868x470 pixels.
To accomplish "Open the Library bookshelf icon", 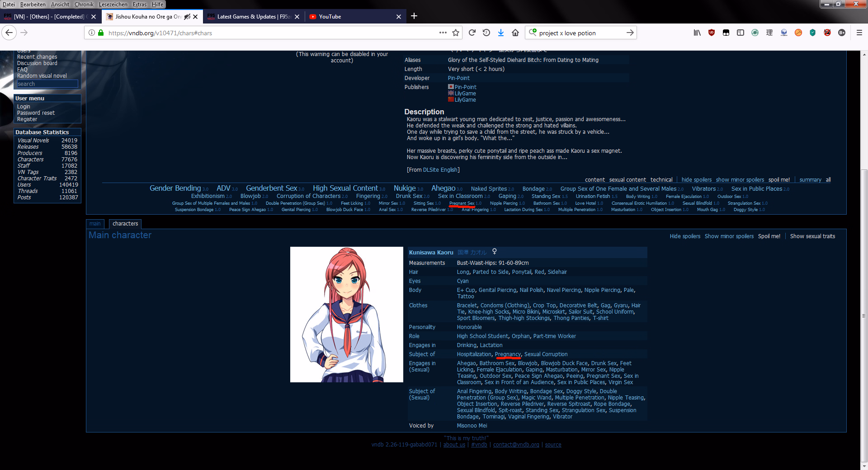I will point(697,33).
